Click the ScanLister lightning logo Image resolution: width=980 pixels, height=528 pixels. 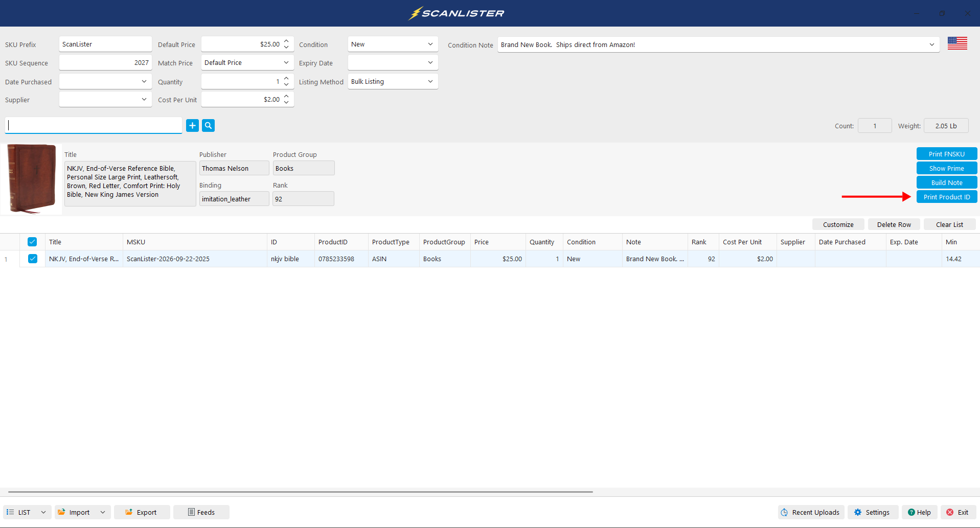click(457, 13)
